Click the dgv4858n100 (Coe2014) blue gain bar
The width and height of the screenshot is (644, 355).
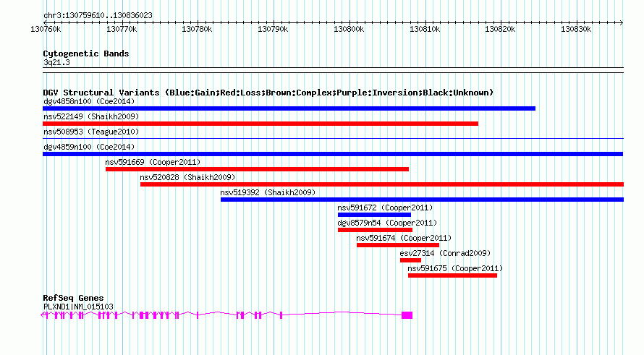point(289,108)
